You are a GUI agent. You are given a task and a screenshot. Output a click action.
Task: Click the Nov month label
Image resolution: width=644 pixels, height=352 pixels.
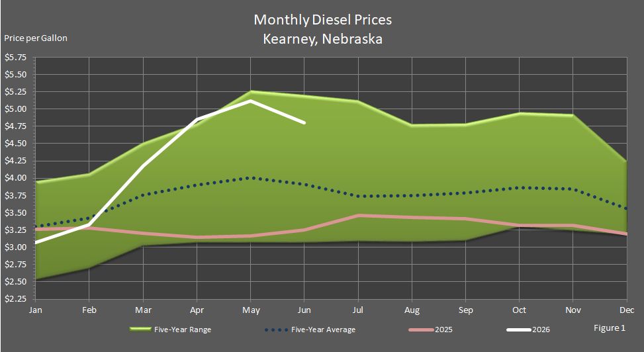pos(573,310)
